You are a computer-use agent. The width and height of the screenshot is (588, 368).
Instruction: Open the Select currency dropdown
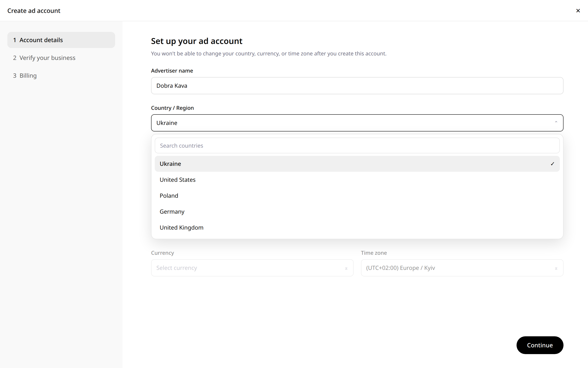[x=252, y=268]
